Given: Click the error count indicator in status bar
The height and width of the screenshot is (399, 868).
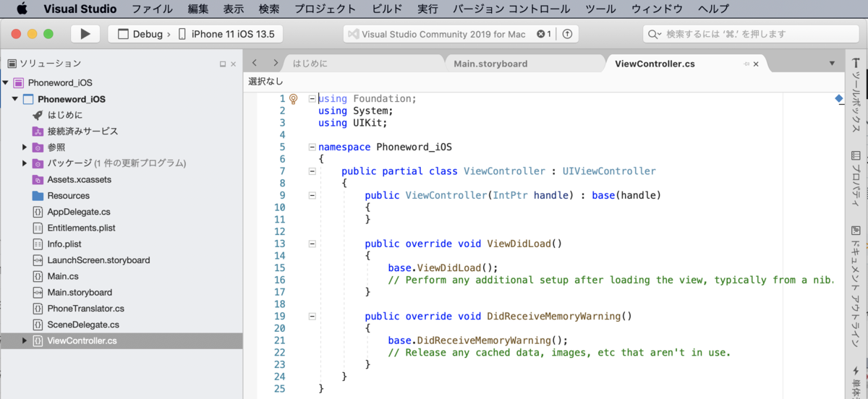Looking at the screenshot, I should (544, 34).
